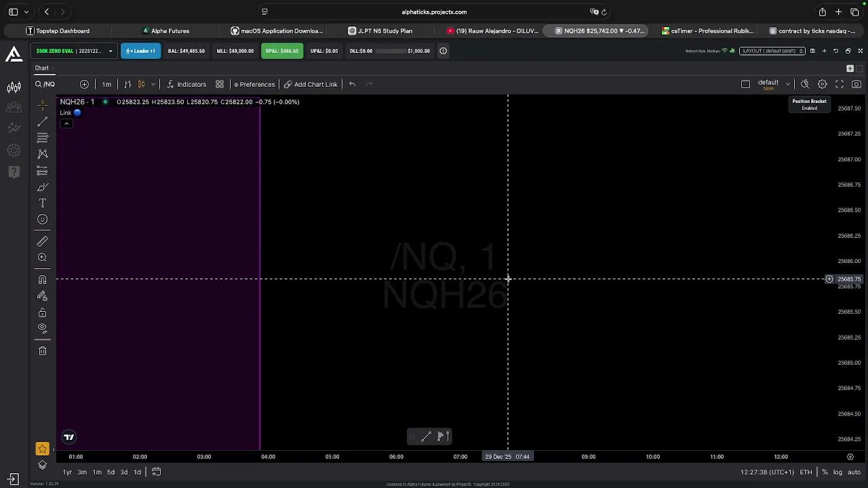Click the Leader +1 button
This screenshot has height=488, width=868.
click(140, 51)
